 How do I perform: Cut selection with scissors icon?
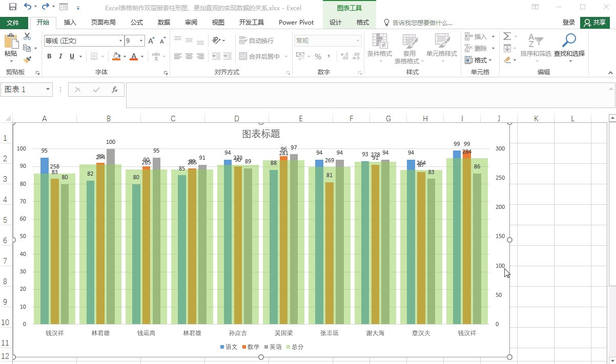pos(27,37)
